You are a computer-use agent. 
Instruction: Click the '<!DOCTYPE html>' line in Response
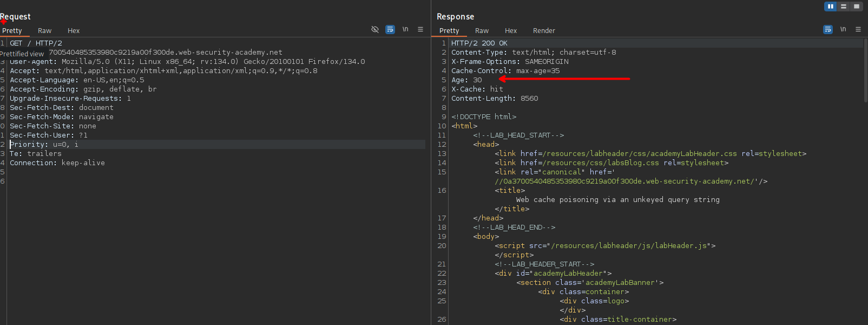484,116
